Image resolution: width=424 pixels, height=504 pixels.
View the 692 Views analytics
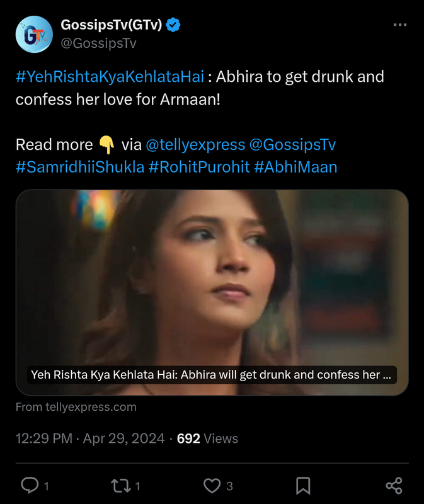pyautogui.click(x=207, y=438)
